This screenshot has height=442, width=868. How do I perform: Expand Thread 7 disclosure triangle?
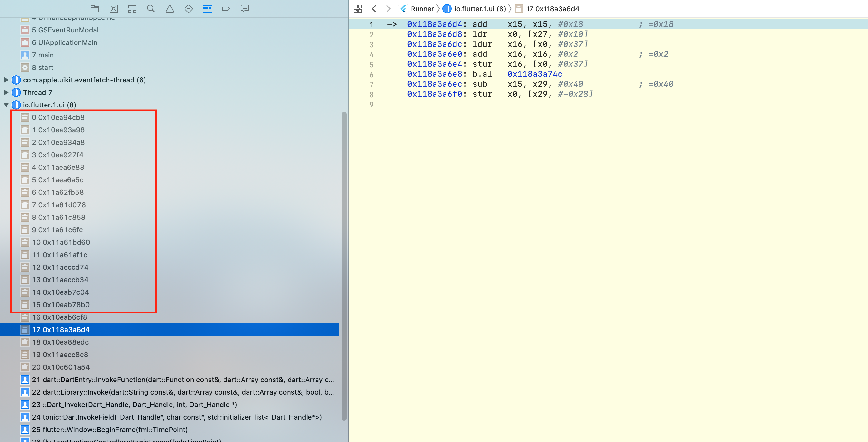[x=6, y=92]
